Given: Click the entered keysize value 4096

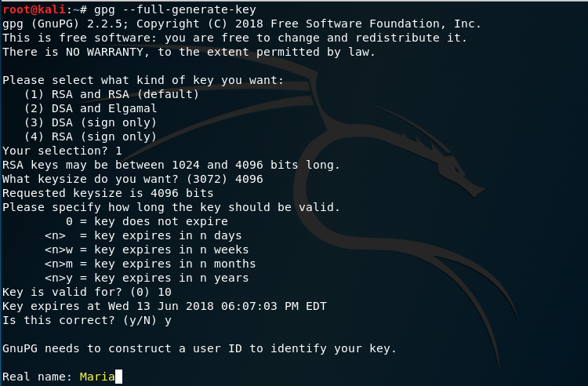Looking at the screenshot, I should (x=249, y=179).
